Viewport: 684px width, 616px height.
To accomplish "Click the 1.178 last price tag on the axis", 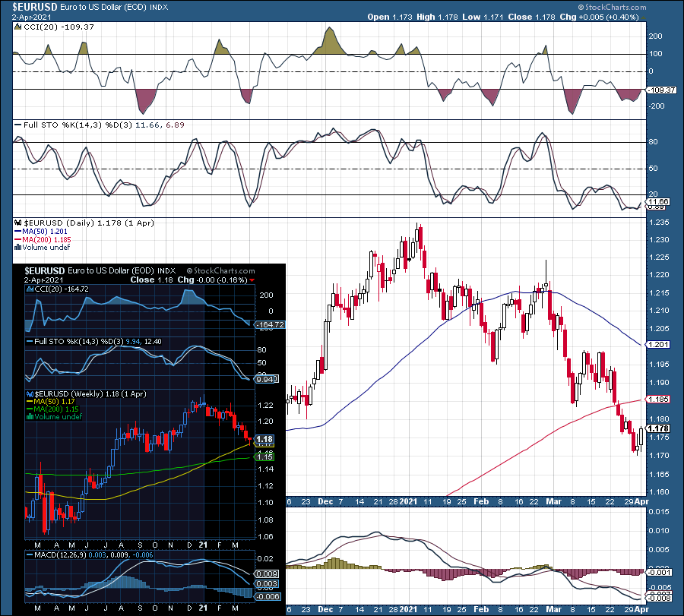I will 658,428.
